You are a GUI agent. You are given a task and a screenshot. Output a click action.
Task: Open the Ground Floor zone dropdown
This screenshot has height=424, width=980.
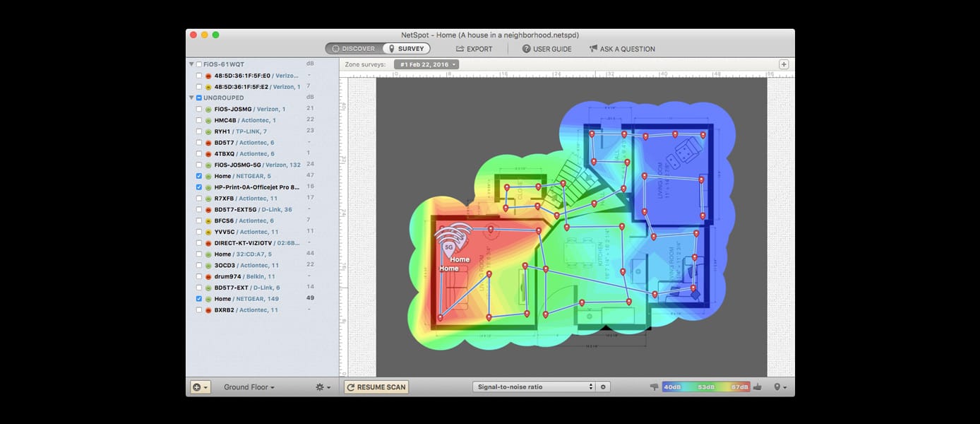point(249,387)
